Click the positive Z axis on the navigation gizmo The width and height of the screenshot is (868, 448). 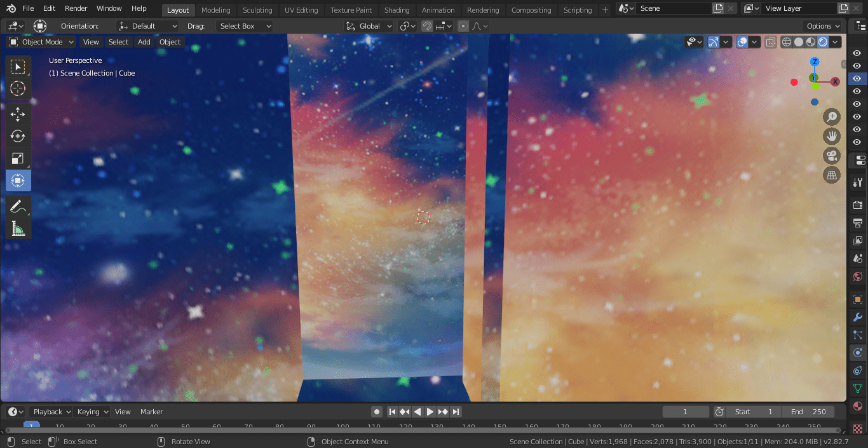815,62
